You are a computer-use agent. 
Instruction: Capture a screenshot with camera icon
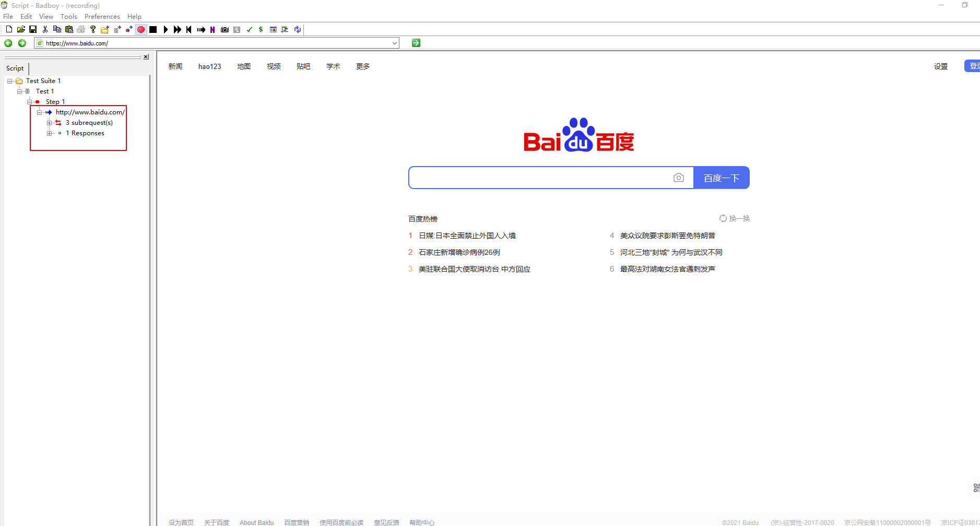225,29
